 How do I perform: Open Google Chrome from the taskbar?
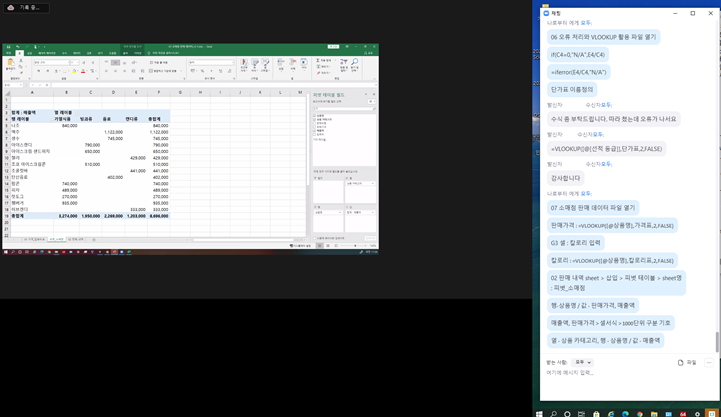point(640,412)
